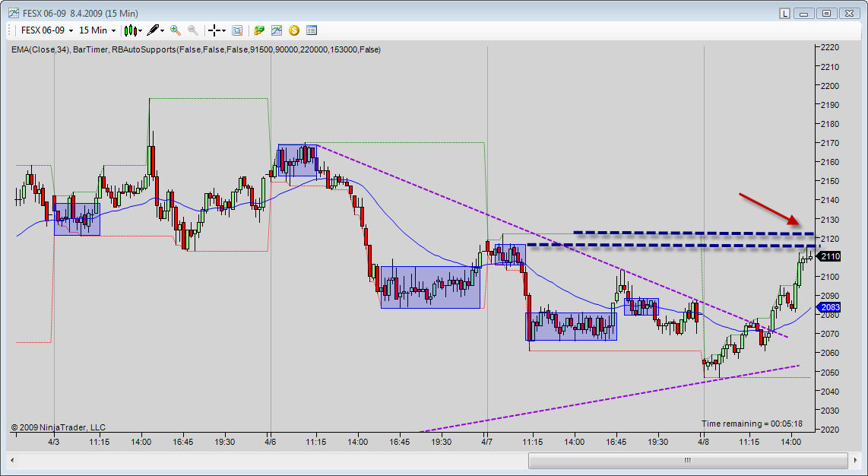Expand the 15 Min interval dropdown

pyautogui.click(x=113, y=30)
